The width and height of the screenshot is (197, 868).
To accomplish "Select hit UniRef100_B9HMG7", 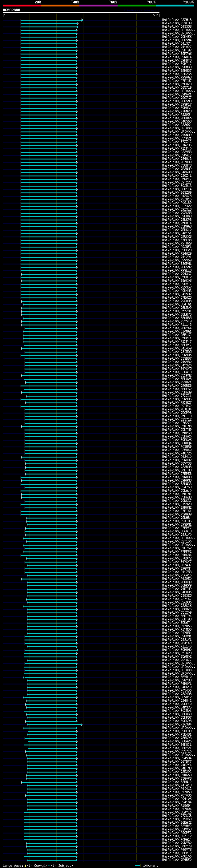I will coord(177,71).
